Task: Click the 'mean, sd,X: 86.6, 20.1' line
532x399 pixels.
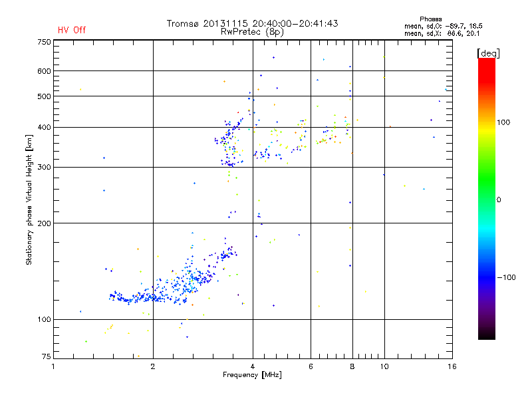Action: click(442, 33)
